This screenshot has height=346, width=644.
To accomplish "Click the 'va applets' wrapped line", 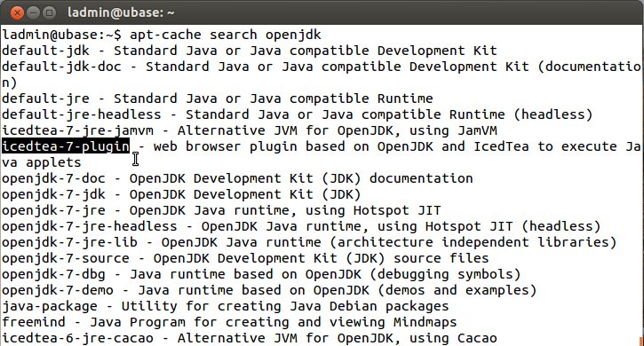I will click(x=41, y=163).
